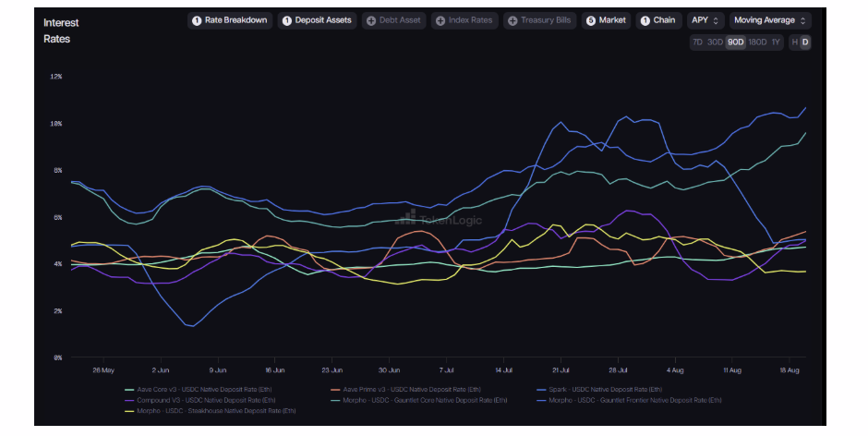Click the 4 Aug x-axis label
The height and width of the screenshot is (436, 868).
[x=675, y=370]
